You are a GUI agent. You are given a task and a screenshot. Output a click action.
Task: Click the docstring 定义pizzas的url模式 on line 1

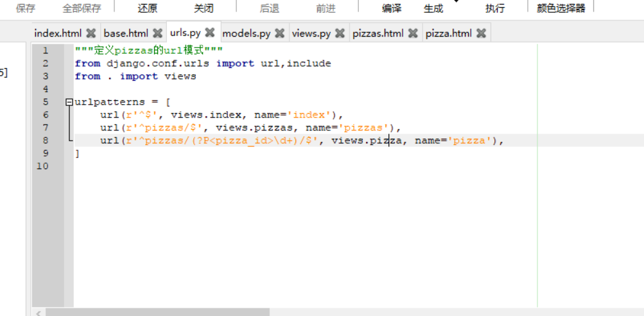[x=149, y=51]
